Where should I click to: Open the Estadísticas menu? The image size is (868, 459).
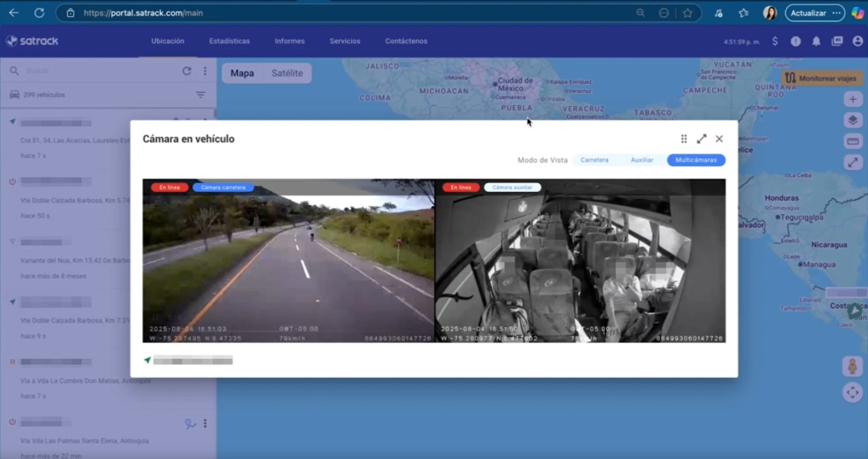pyautogui.click(x=229, y=41)
